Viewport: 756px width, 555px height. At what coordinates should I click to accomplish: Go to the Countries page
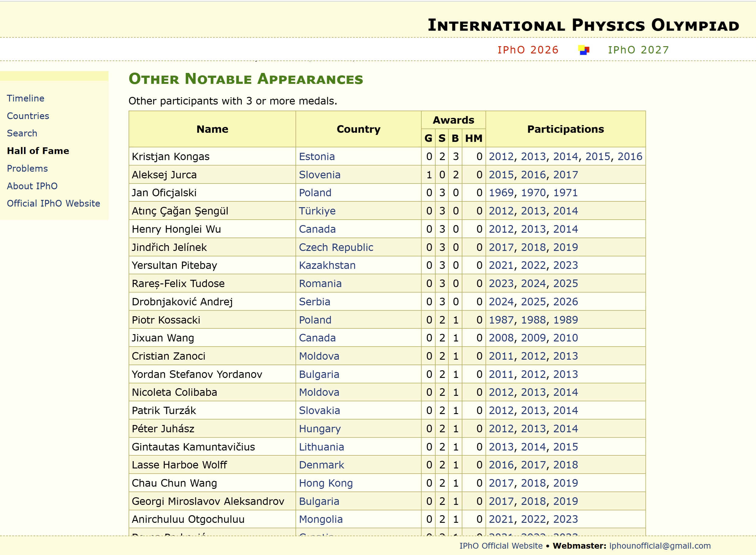point(28,116)
